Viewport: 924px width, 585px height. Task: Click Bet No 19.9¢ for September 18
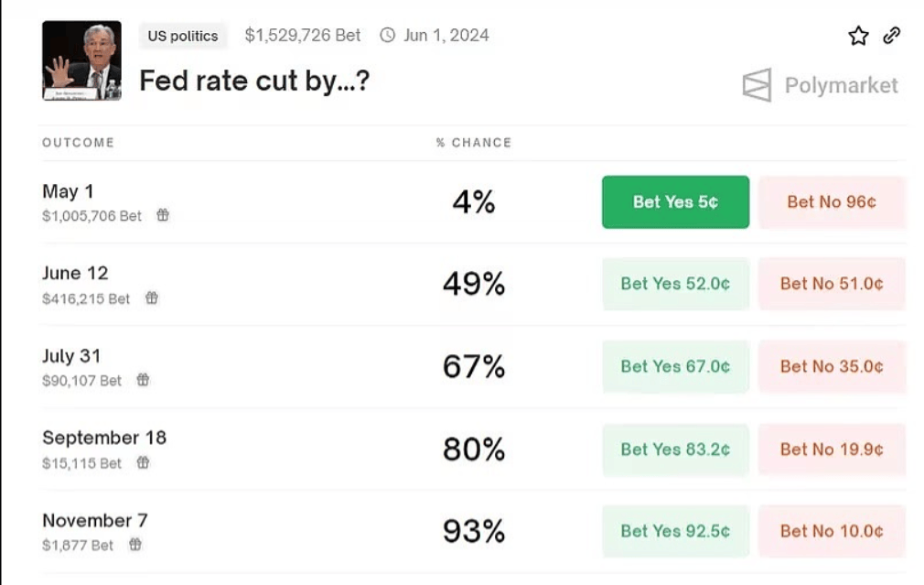(832, 449)
